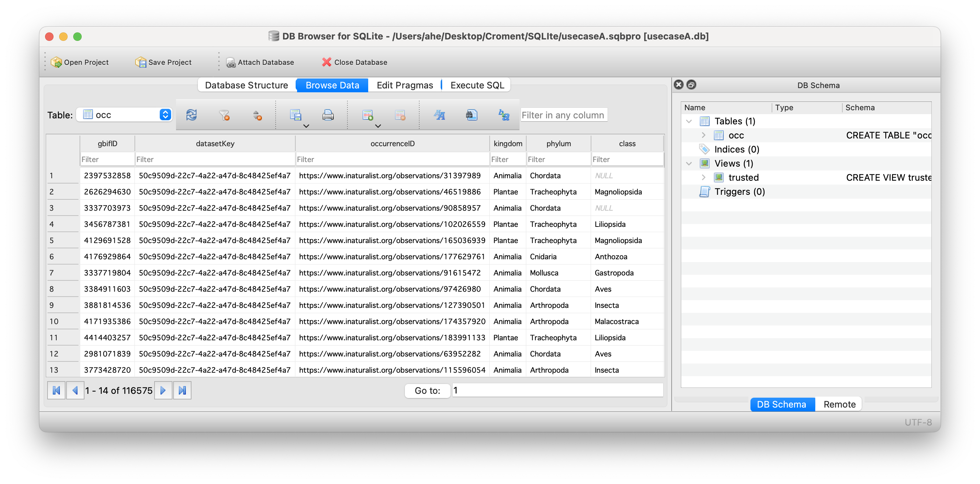Click the Indices tag icon
The height and width of the screenshot is (484, 980).
click(705, 149)
